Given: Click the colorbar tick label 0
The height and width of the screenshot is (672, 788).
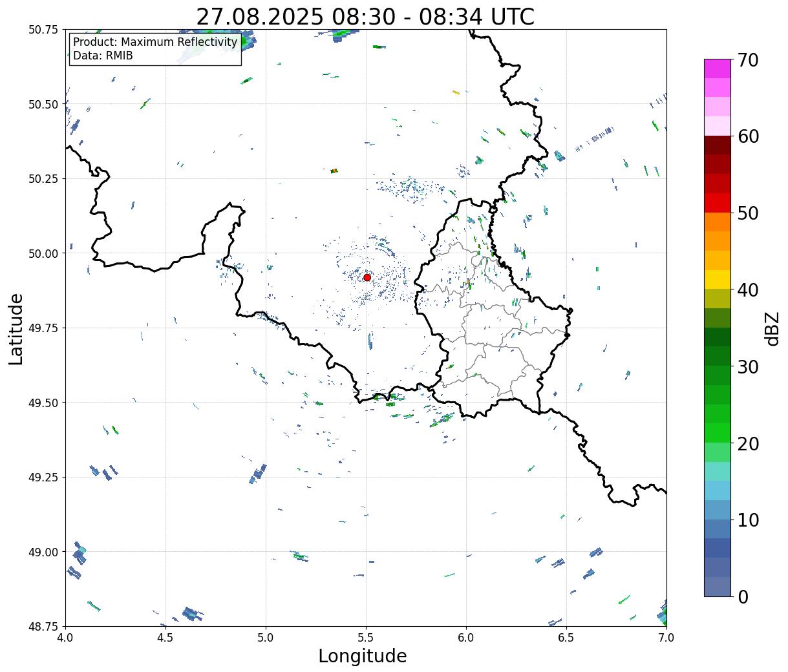Looking at the screenshot, I should (743, 596).
